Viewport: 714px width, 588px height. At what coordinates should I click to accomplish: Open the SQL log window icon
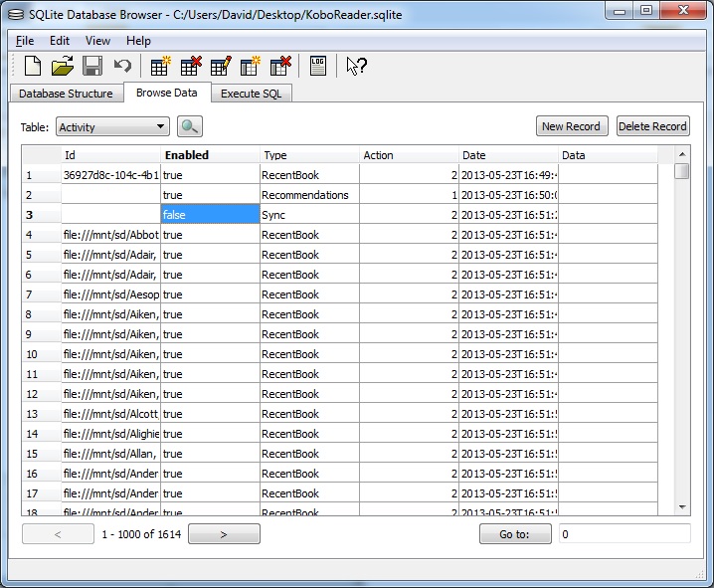pyautogui.click(x=318, y=66)
